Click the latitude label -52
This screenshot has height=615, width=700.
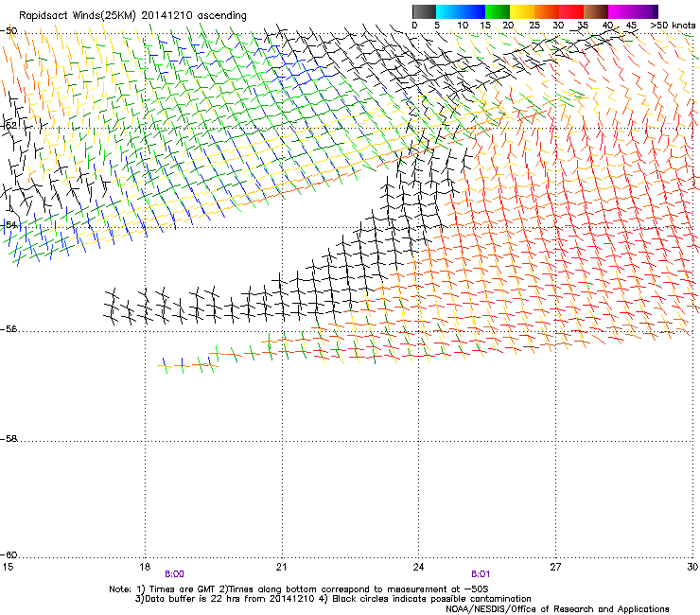(9, 126)
